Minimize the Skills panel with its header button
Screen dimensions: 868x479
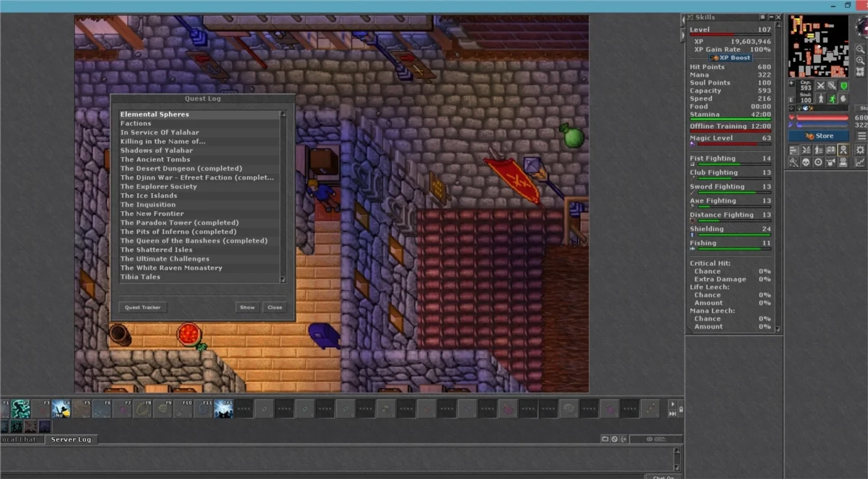[771, 17]
